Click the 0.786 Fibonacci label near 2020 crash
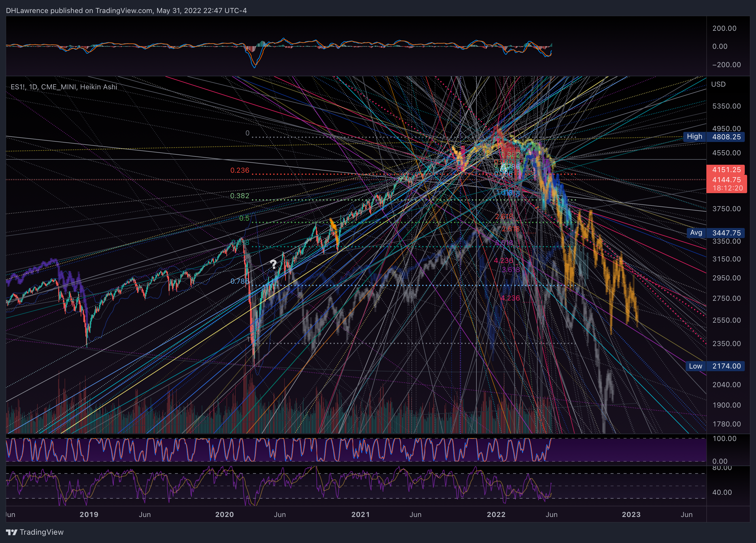Image resolution: width=756 pixels, height=543 pixels. pos(240,281)
